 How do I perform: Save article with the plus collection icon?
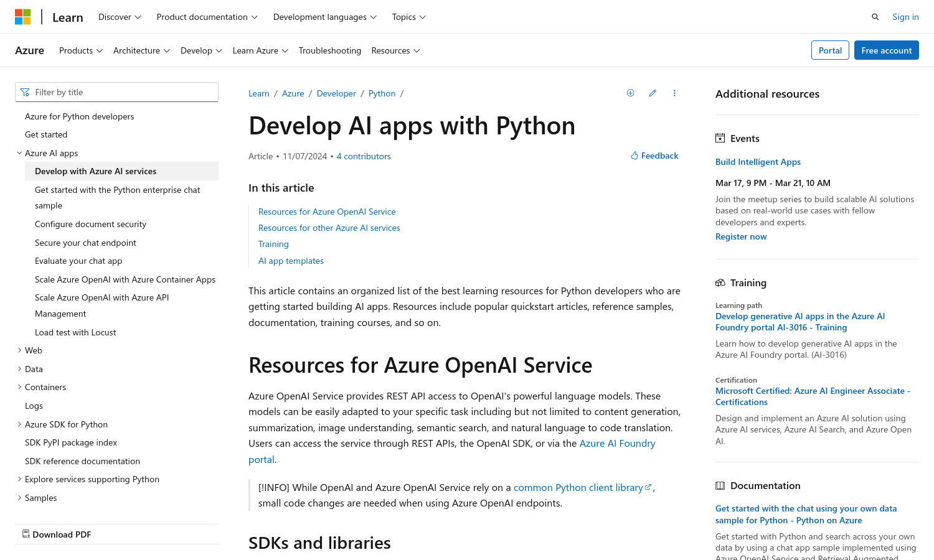coord(630,93)
